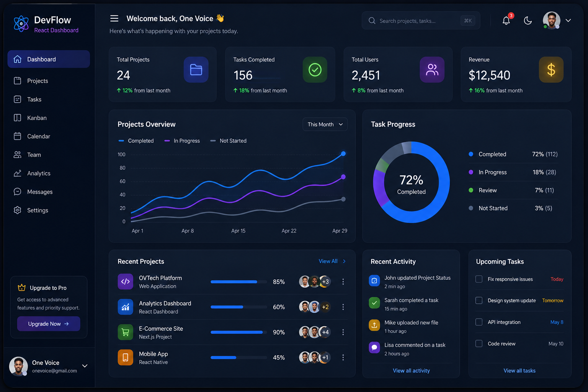This screenshot has height=392, width=588.
Task: Toggle dark mode moon icon
Action: pyautogui.click(x=528, y=21)
